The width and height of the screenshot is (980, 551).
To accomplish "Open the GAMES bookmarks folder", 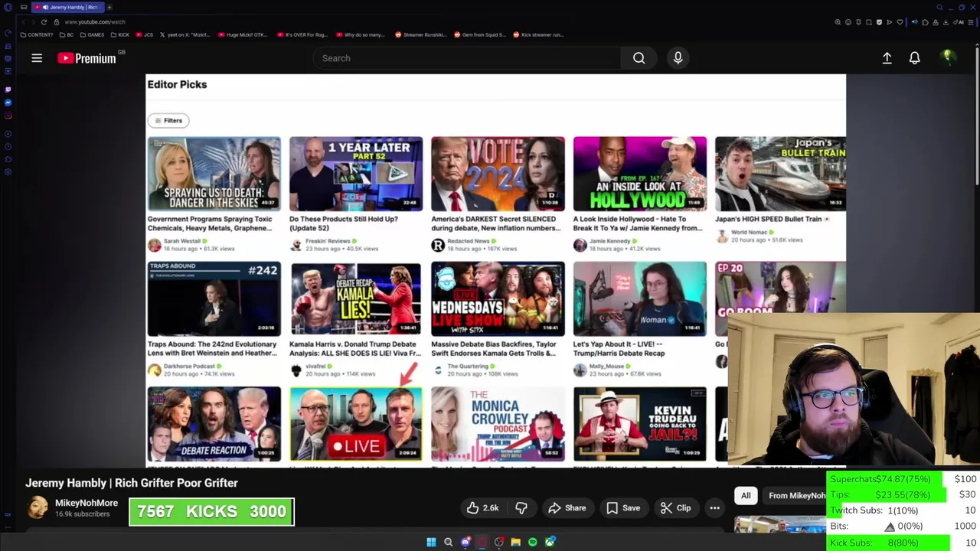I will click(92, 34).
